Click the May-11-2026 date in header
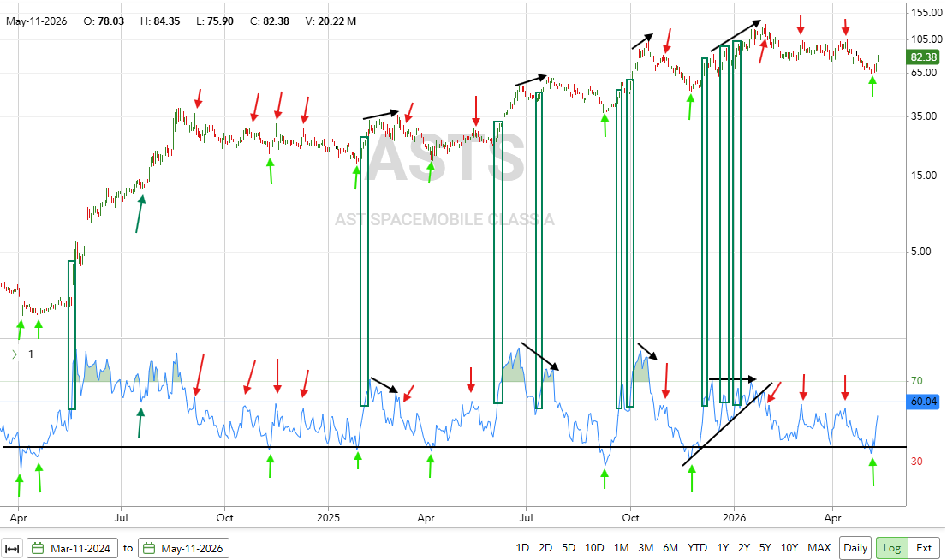 [36, 21]
